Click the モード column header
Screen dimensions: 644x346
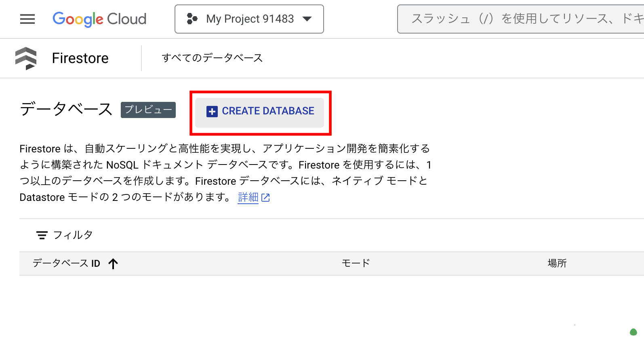356,263
